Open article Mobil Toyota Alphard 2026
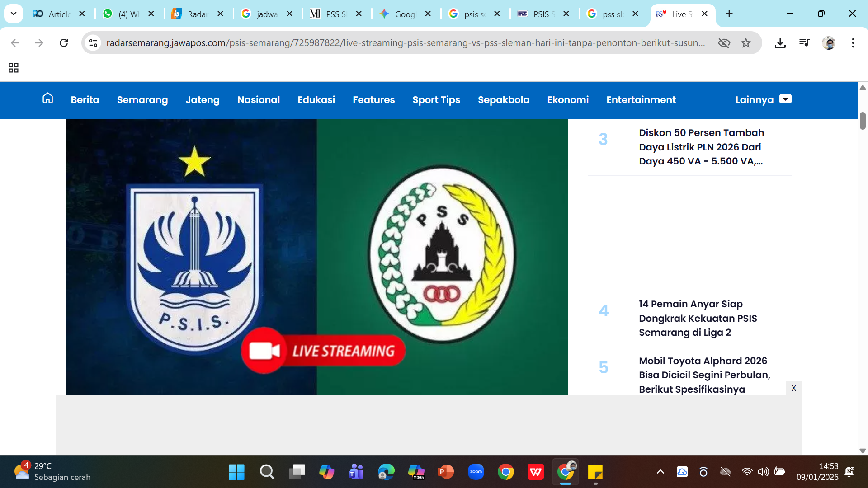Screen dimensions: 868x488 [704, 375]
